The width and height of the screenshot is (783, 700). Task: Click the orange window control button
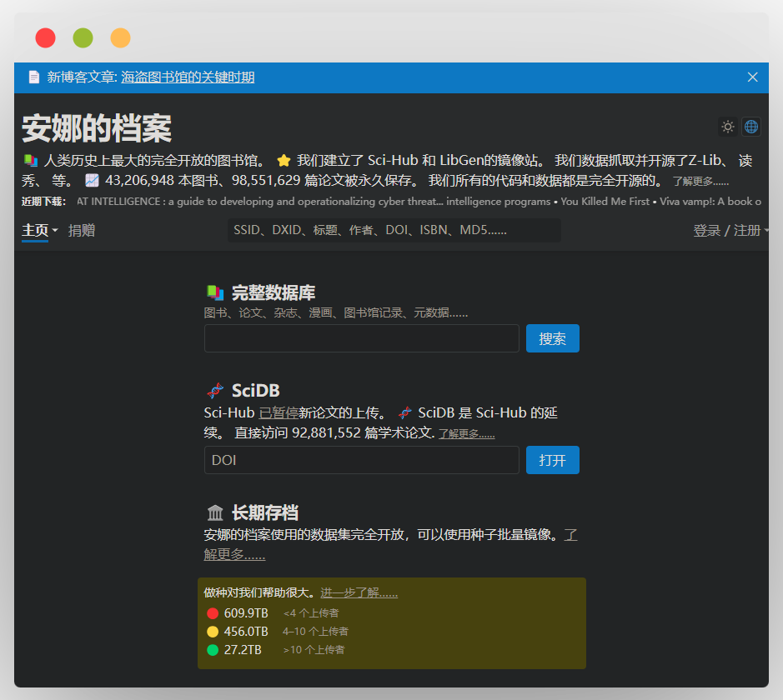(x=120, y=38)
